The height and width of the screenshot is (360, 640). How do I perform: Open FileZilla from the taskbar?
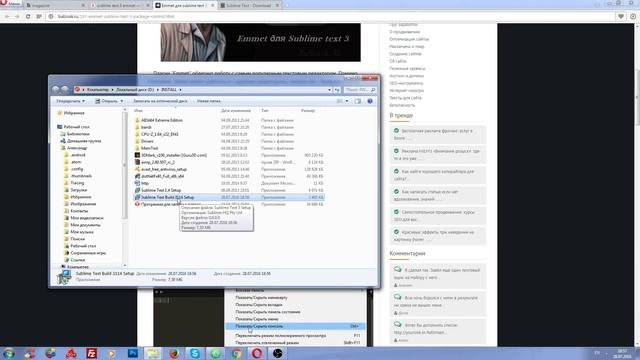(91, 353)
